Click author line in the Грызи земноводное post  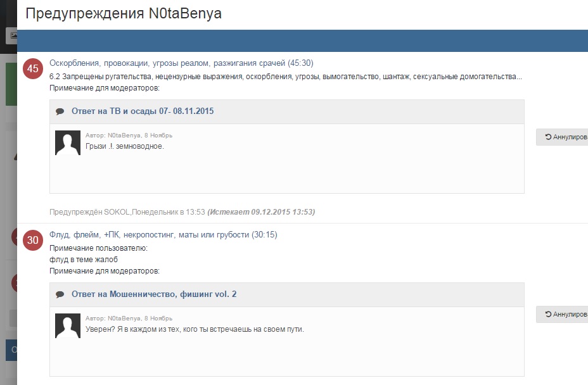click(x=129, y=136)
